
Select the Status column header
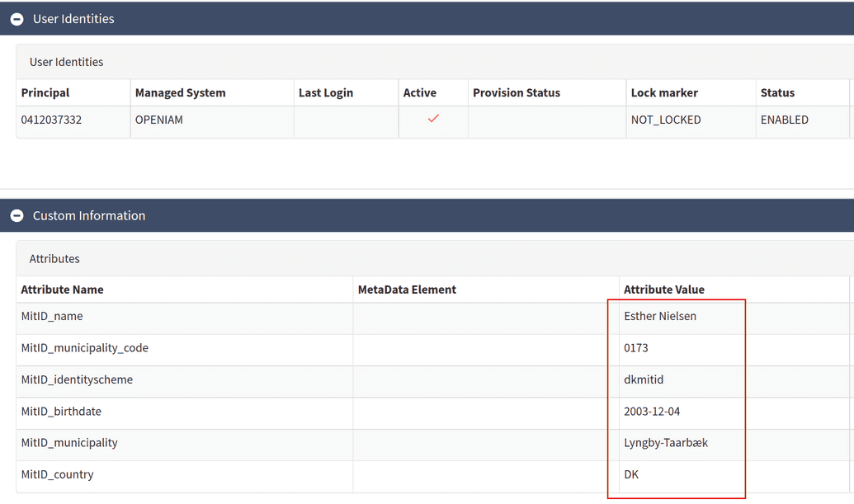click(x=777, y=93)
